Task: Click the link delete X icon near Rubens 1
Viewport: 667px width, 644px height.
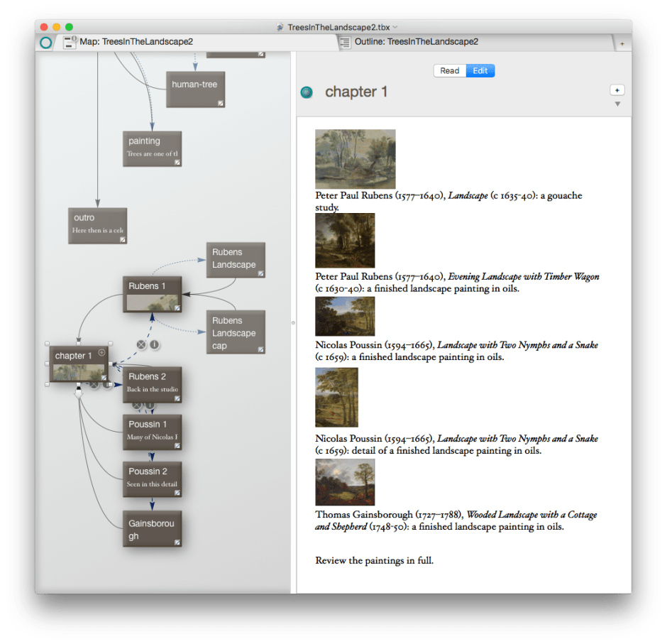Action: [140, 345]
